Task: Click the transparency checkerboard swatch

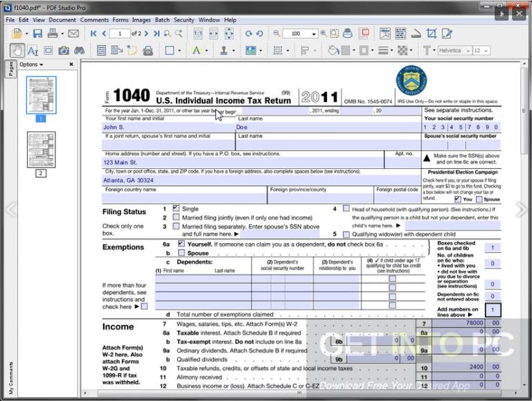Action: [402, 51]
